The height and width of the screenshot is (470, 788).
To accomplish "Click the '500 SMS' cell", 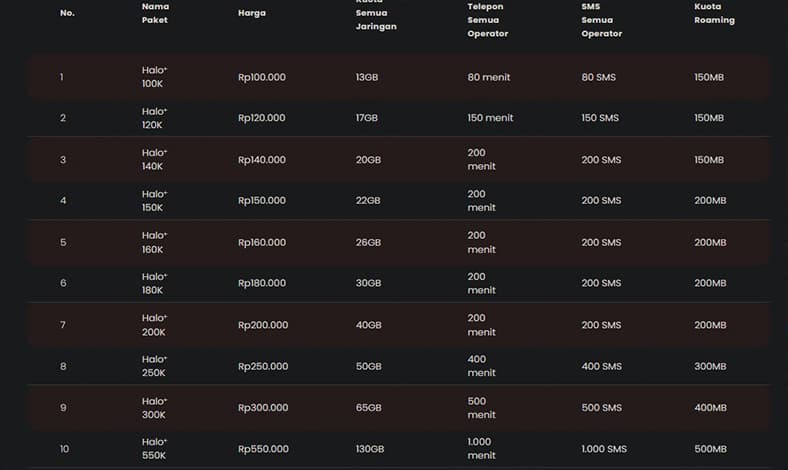I will [x=602, y=408].
